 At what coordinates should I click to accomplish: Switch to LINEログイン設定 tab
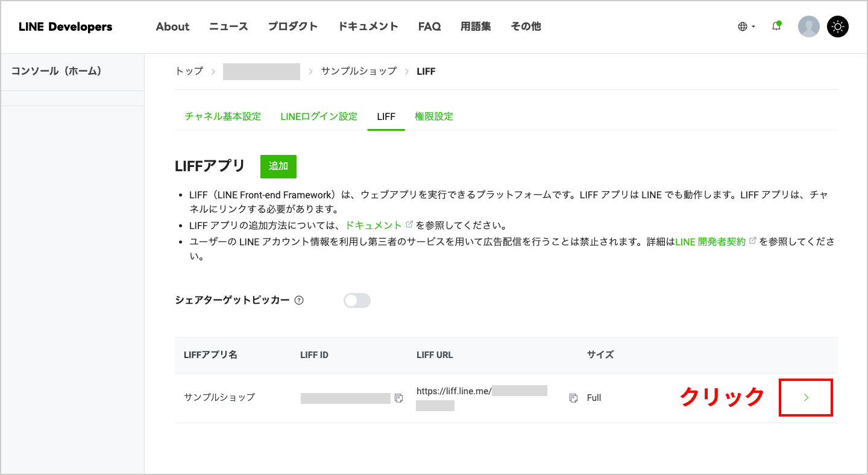(319, 116)
